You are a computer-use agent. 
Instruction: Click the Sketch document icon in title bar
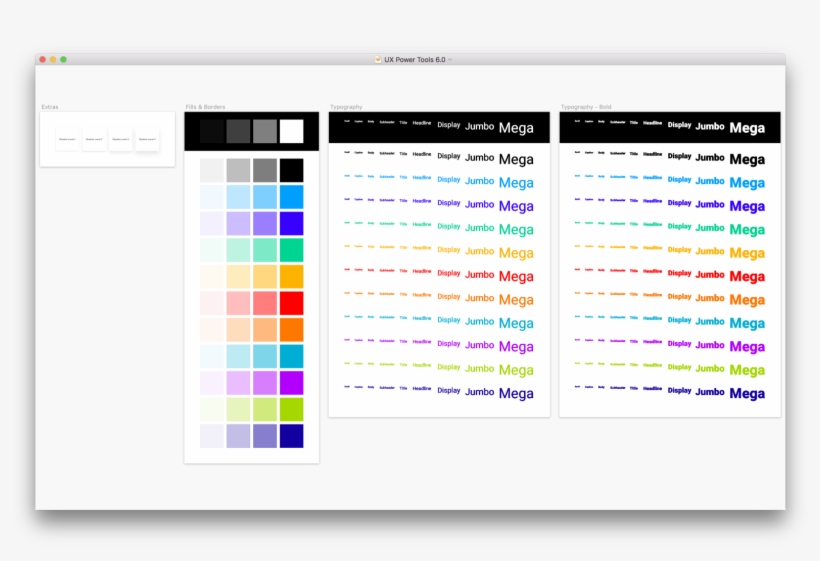pos(377,60)
